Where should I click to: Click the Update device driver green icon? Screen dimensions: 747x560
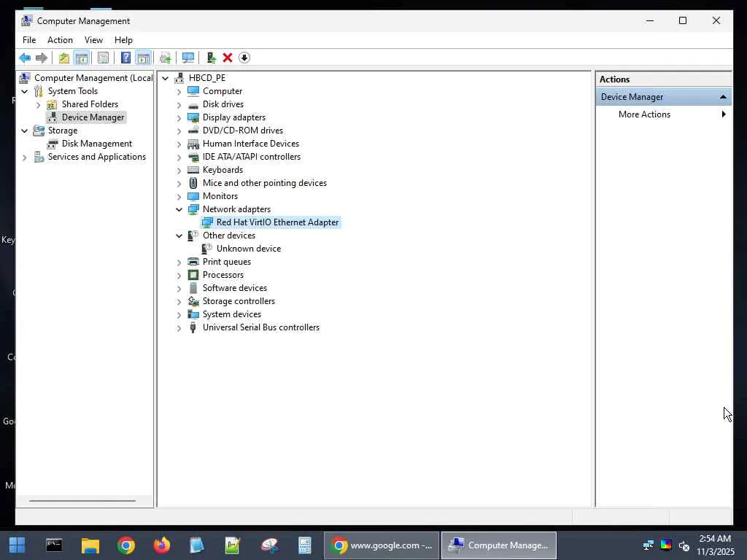pos(211,58)
